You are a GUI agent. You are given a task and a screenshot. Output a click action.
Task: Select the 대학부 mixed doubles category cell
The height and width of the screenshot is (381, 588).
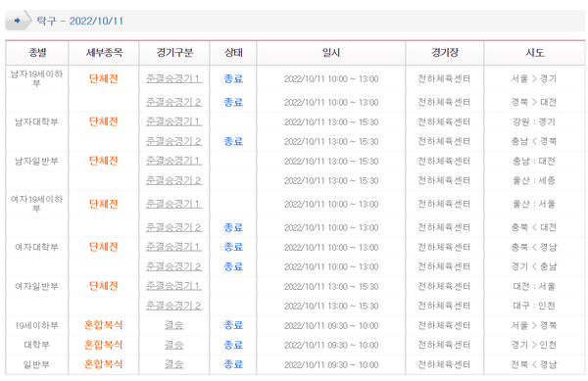point(37,345)
